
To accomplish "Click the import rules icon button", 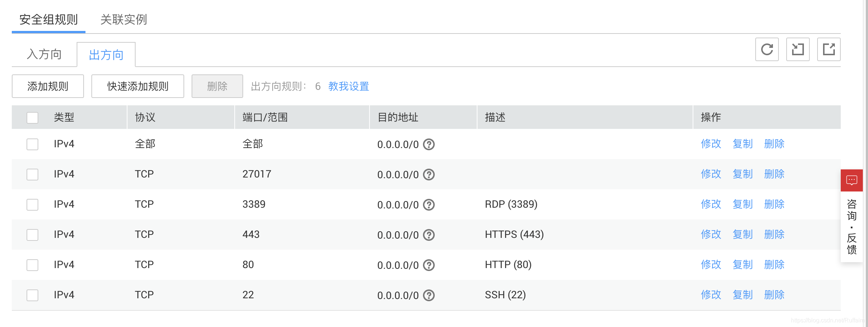I will (x=798, y=49).
